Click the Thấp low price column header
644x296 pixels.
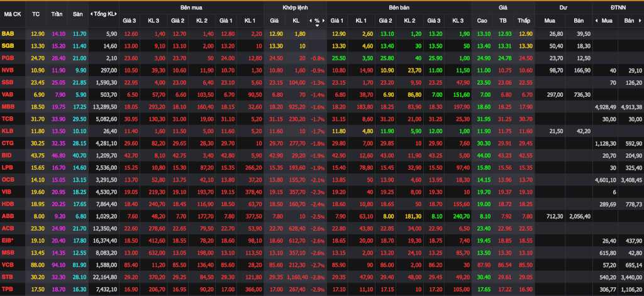[524, 21]
